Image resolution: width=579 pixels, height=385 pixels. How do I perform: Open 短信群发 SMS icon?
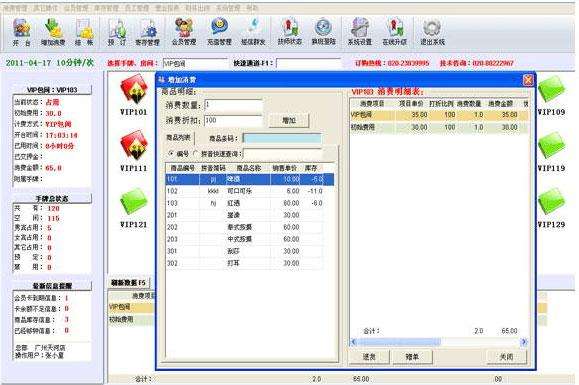click(253, 32)
